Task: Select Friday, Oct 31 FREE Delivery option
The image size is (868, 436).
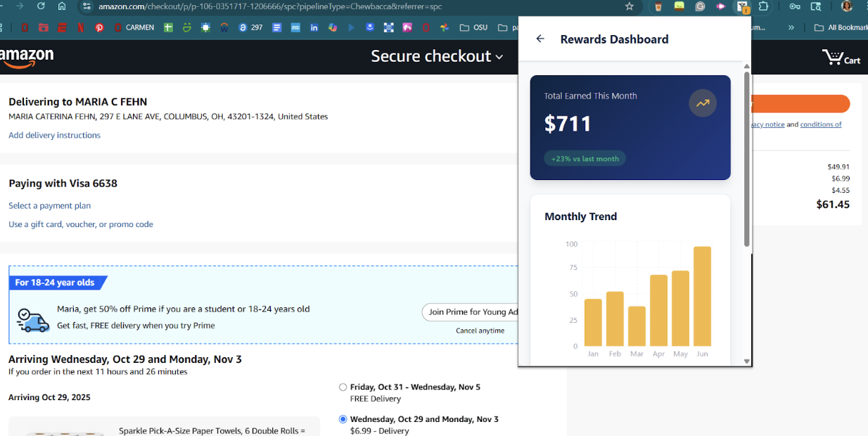Action: coord(343,387)
